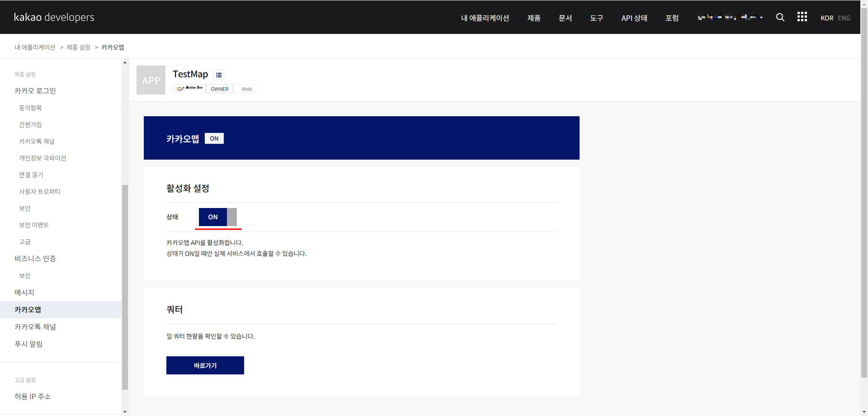Screen dimensions: 868x416
Task: Open the apps grid icon
Action: point(802,17)
